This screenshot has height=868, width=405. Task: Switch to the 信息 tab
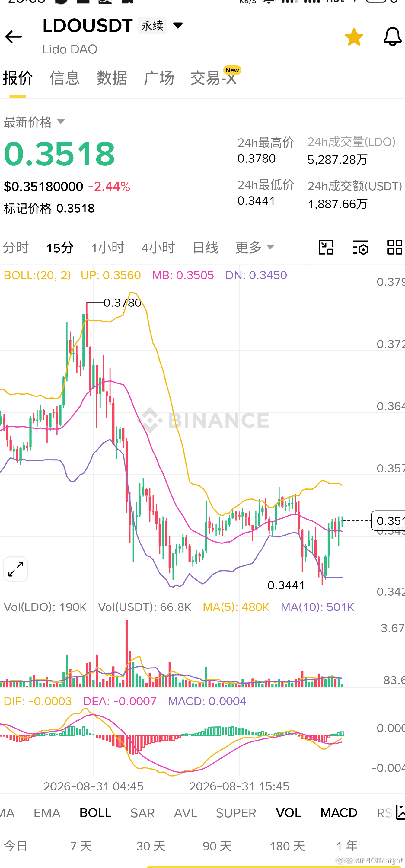(x=65, y=78)
